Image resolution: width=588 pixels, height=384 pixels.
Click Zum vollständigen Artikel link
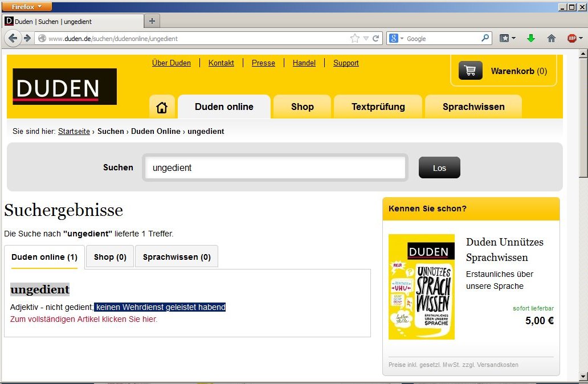(84, 319)
